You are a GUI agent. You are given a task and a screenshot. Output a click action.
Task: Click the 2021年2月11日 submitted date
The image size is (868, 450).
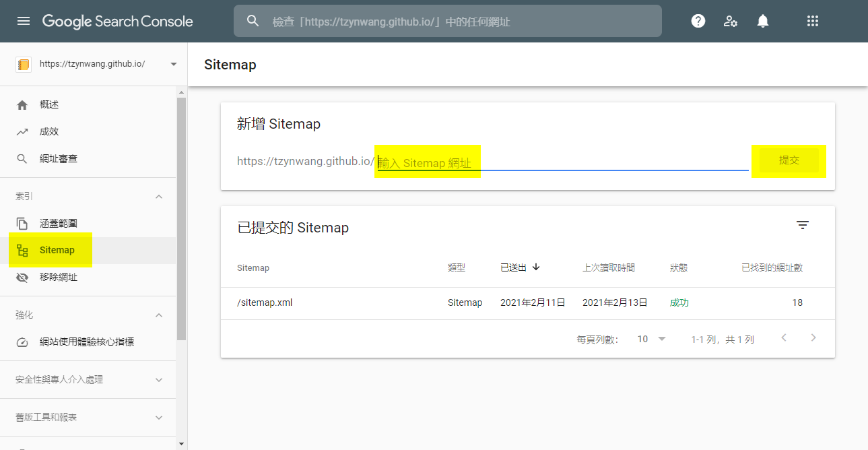(533, 303)
